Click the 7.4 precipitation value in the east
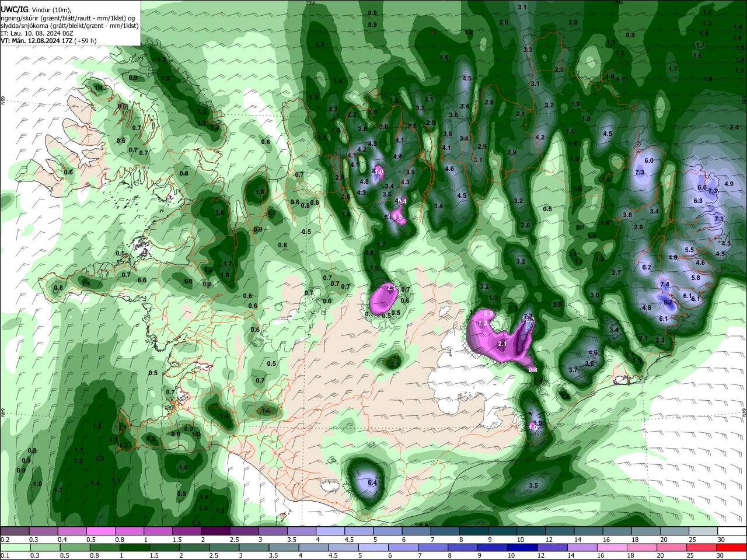Screen dimensions: 747x560 pos(665,284)
